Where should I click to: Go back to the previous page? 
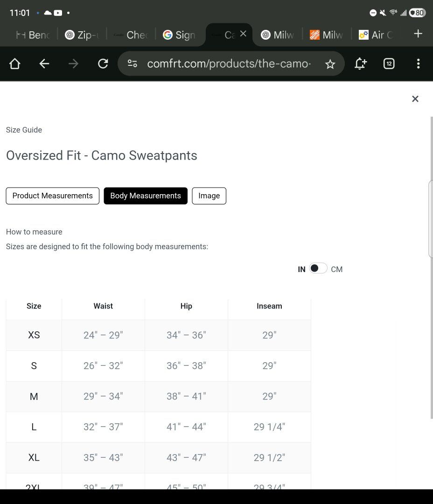44,64
